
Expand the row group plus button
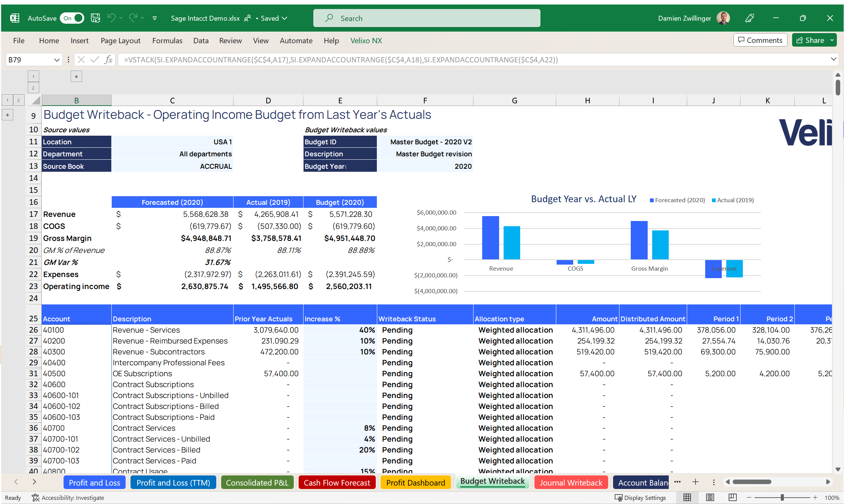[x=8, y=115]
